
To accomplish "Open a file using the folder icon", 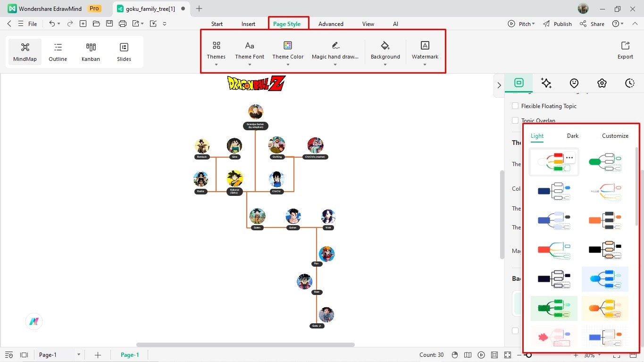I will tap(96, 24).
